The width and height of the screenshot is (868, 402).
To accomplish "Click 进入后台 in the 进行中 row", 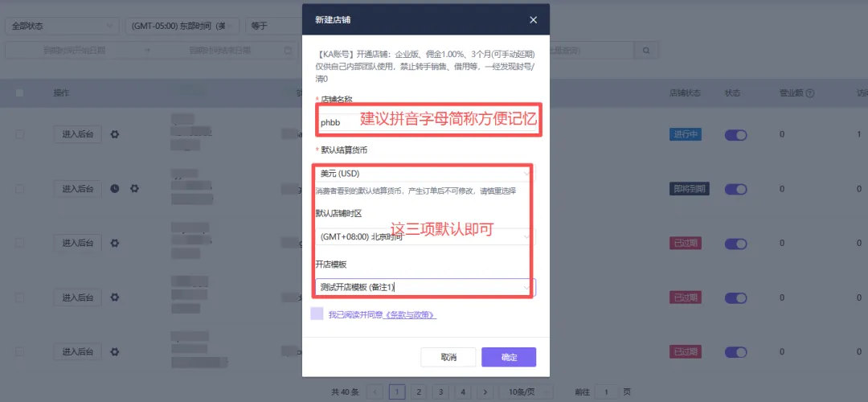I will tap(77, 134).
